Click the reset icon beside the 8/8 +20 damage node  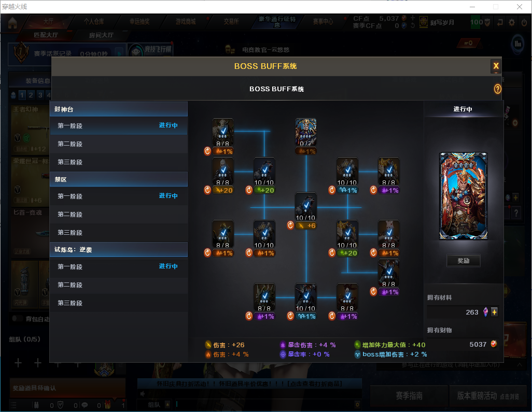click(207, 190)
